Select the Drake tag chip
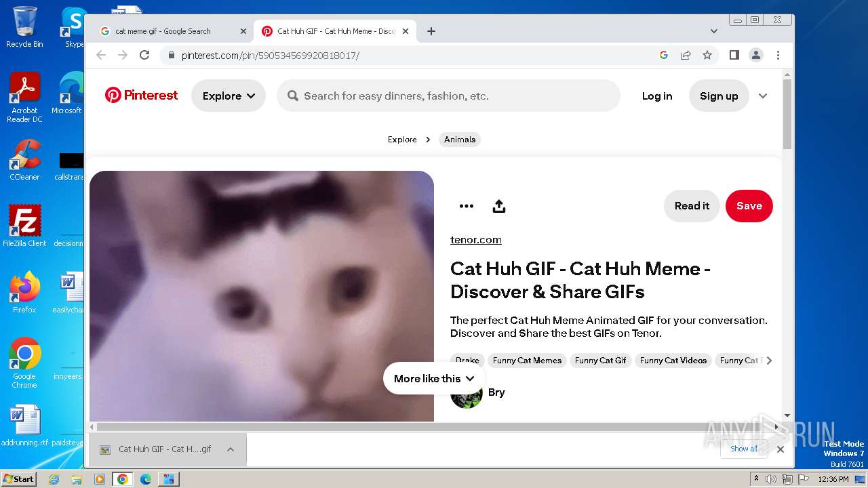The width and height of the screenshot is (868, 488). (x=467, y=361)
